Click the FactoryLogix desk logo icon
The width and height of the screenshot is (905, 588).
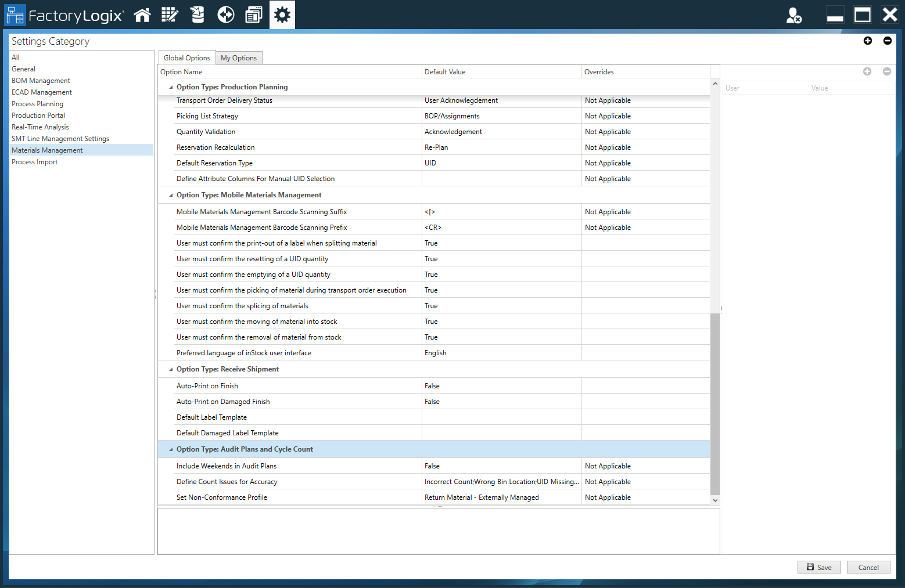click(x=15, y=15)
